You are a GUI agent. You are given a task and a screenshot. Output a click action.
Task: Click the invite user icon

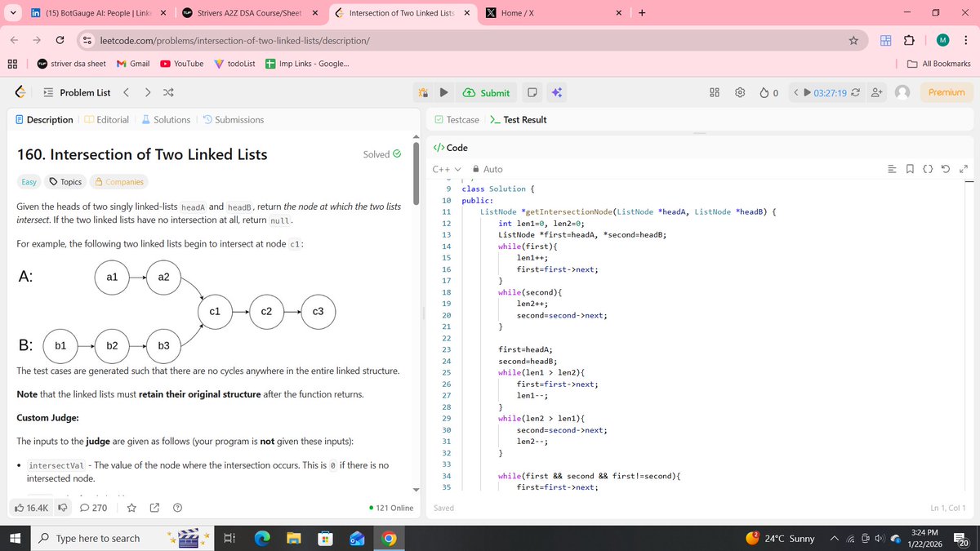point(877,93)
